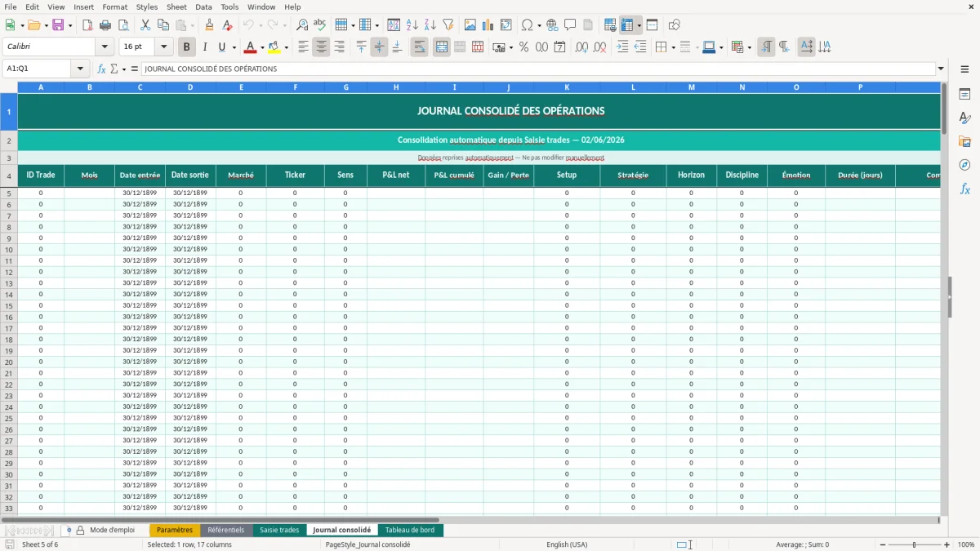Open the Function Wizard fx icon
Screen dimensions: 980x551
click(x=102, y=69)
